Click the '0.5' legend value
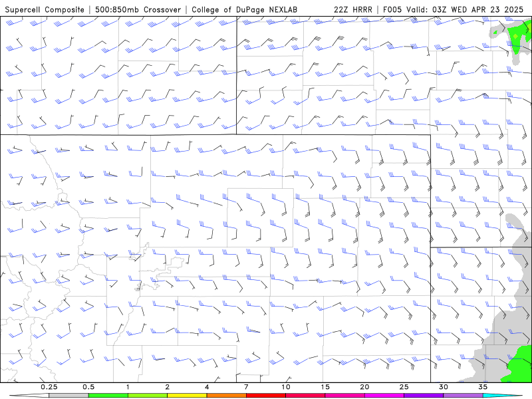 click(x=88, y=387)
